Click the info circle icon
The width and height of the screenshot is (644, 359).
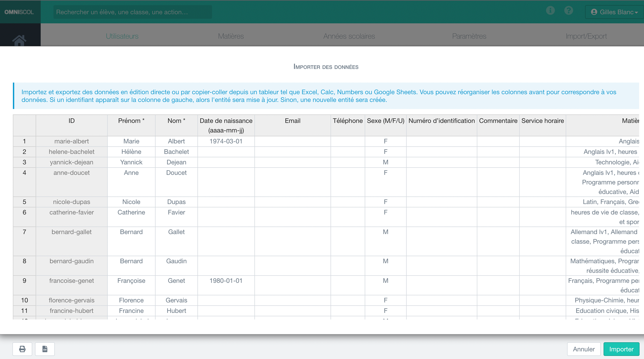(550, 11)
